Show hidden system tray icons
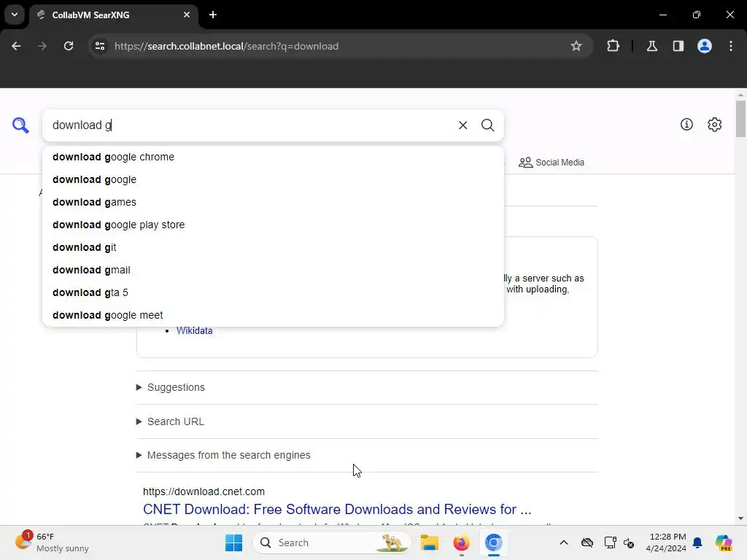The image size is (747, 560). (564, 542)
